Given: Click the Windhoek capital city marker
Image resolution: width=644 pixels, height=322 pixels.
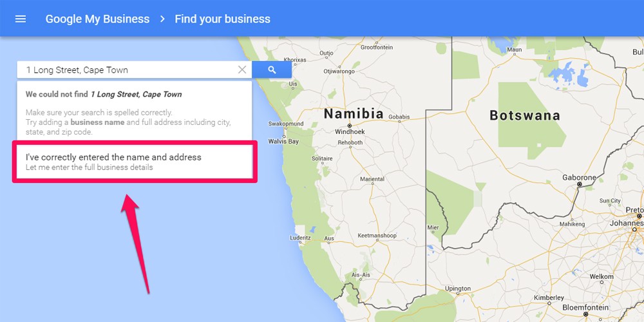Looking at the screenshot, I should pos(350,126).
